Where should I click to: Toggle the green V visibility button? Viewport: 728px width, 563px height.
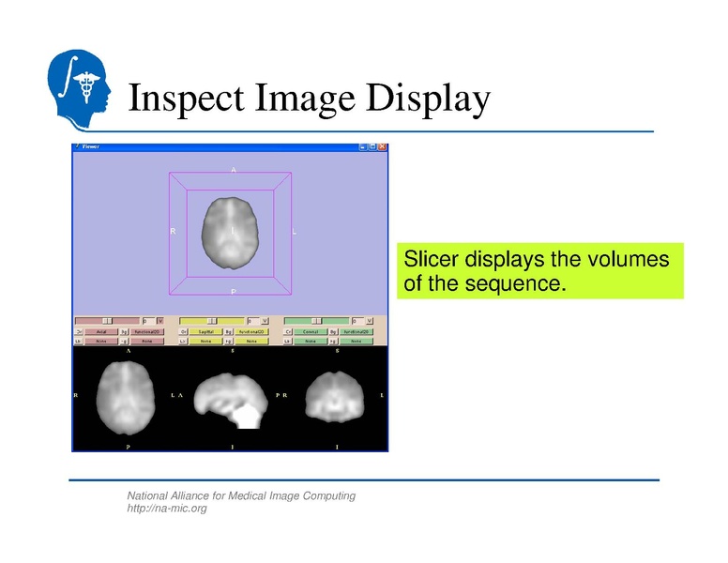pyautogui.click(x=370, y=321)
